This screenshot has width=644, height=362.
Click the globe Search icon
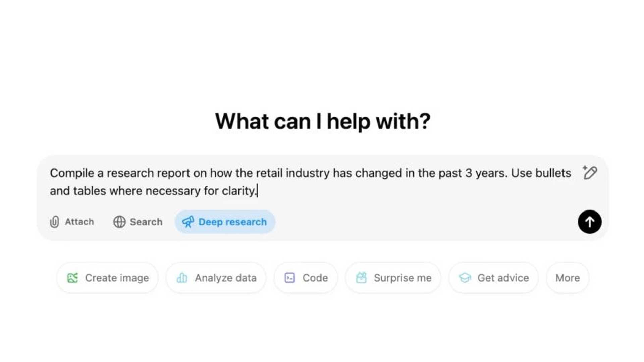(119, 222)
